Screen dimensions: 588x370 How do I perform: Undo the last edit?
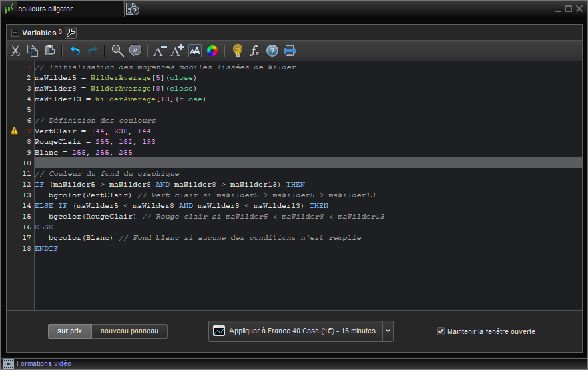75,51
